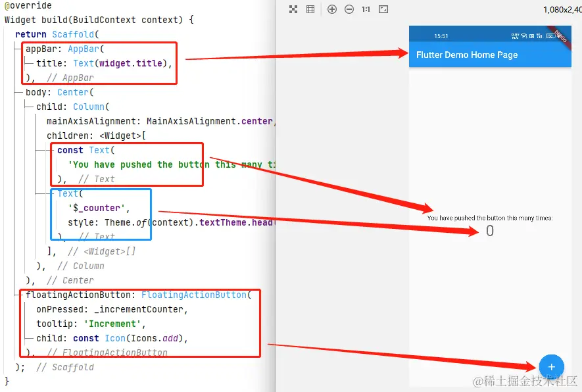Screen dimensions: 582x392
Task: Click MainAxisAlignment.center value in code
Action: [209, 121]
